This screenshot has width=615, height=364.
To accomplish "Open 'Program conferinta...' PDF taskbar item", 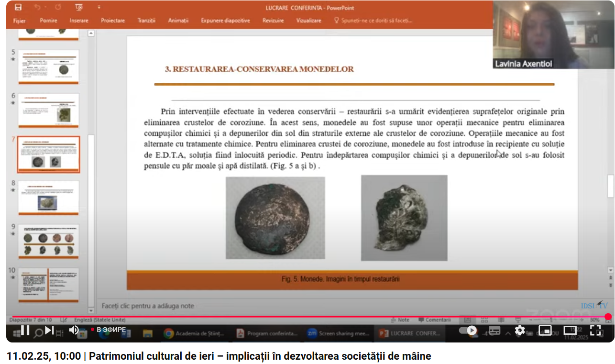I will (268, 333).
